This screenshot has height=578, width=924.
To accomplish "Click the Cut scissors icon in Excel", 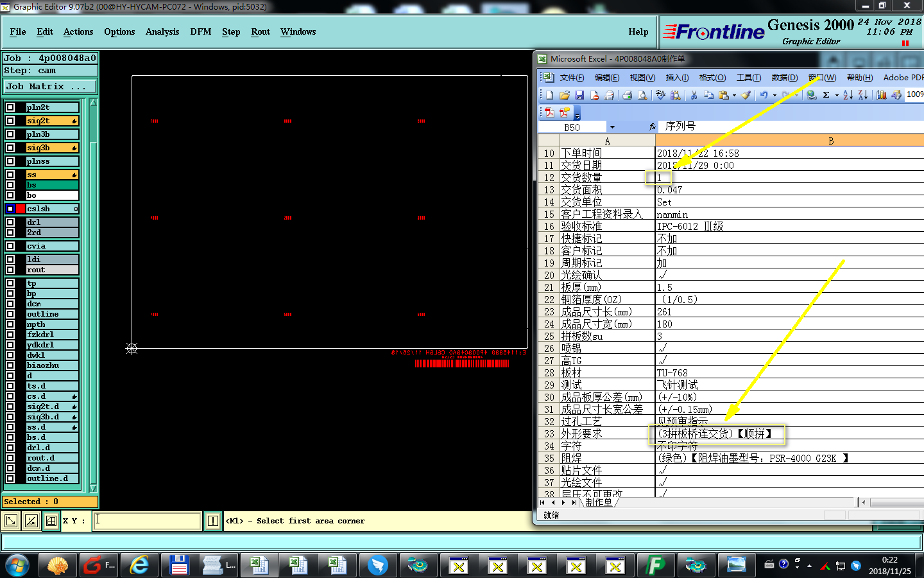I will [694, 95].
